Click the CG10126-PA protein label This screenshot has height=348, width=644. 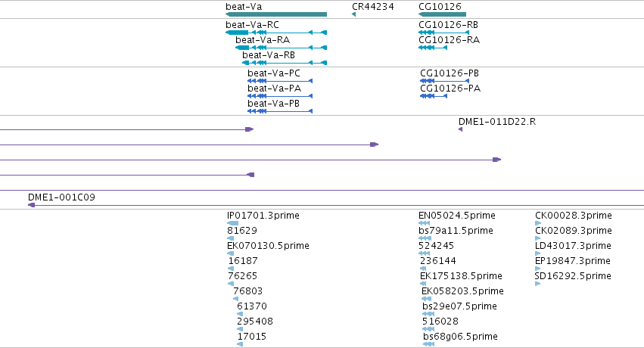(450, 89)
